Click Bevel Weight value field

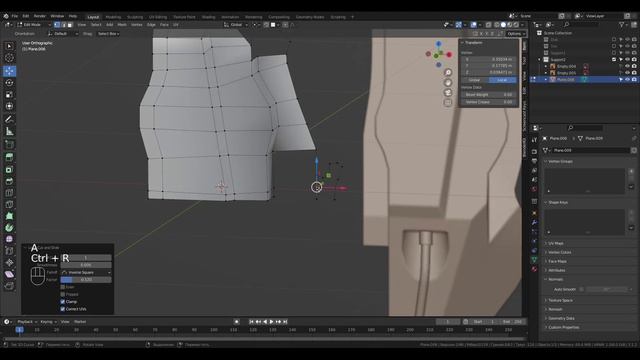click(489, 95)
